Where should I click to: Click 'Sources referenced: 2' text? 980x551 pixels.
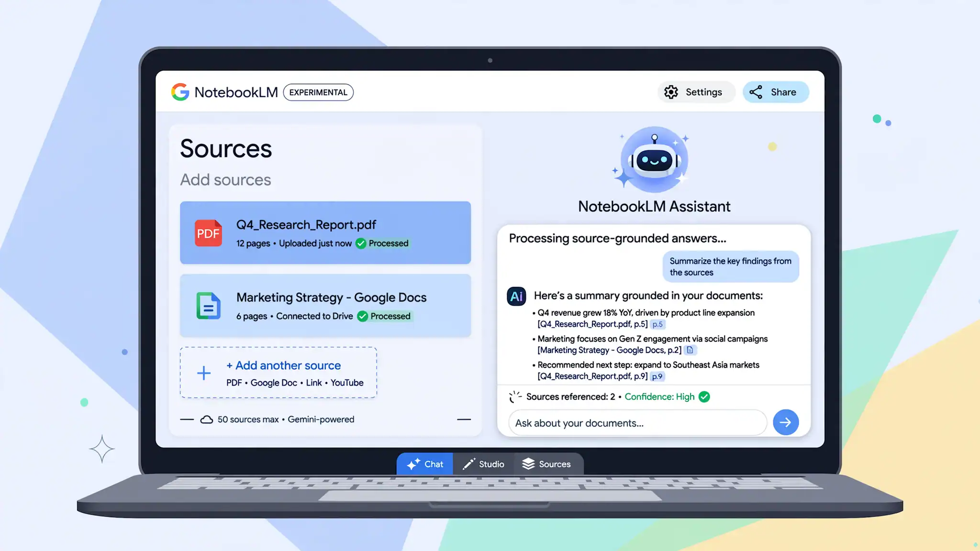(x=570, y=397)
